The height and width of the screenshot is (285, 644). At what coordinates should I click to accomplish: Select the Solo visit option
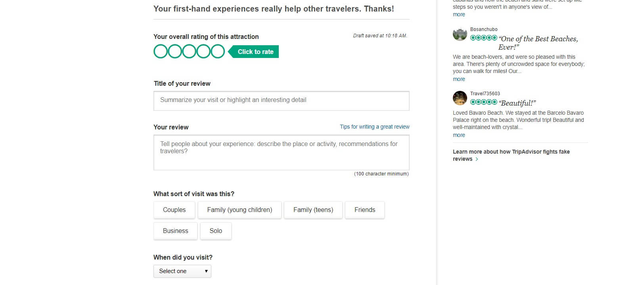tap(216, 231)
